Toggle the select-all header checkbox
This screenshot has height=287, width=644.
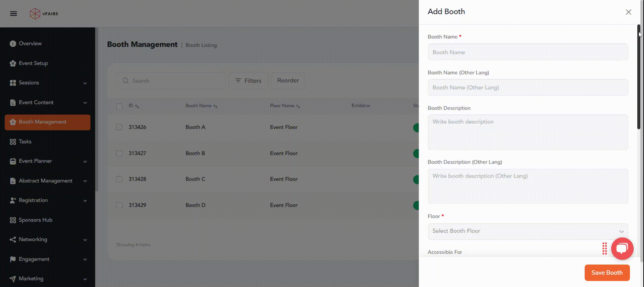click(x=119, y=106)
